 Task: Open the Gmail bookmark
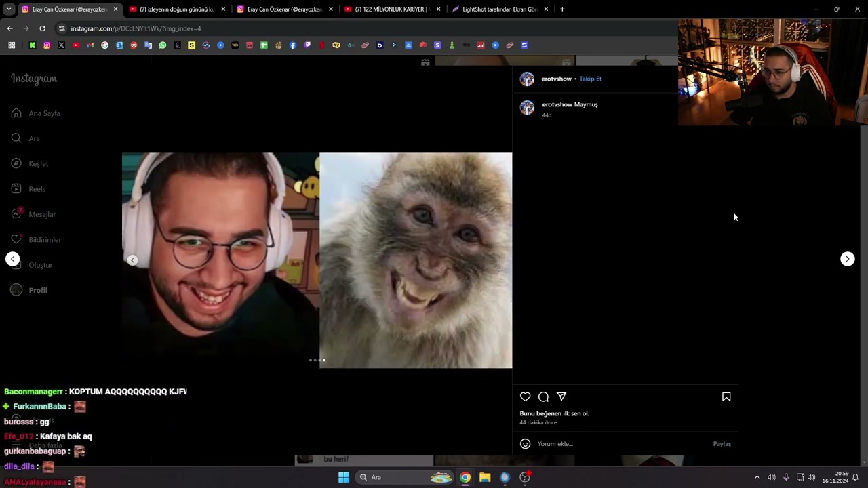coord(90,45)
